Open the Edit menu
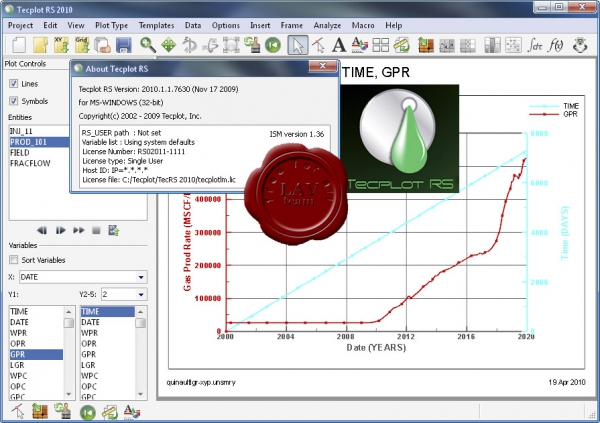This screenshot has height=423, width=600. click(x=50, y=26)
